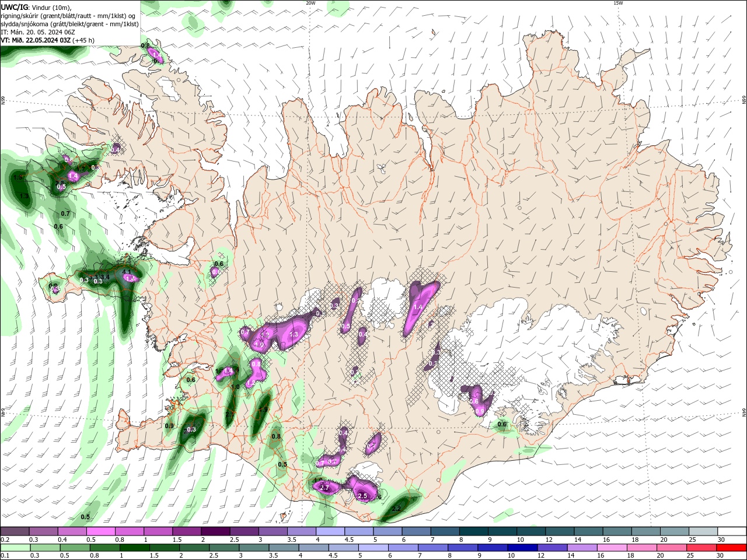Click the valid time 'VT: Mið. 22.05.2024 03Z (+45 h)'
Image resolution: width=747 pixels, height=560 pixels.
coord(48,40)
